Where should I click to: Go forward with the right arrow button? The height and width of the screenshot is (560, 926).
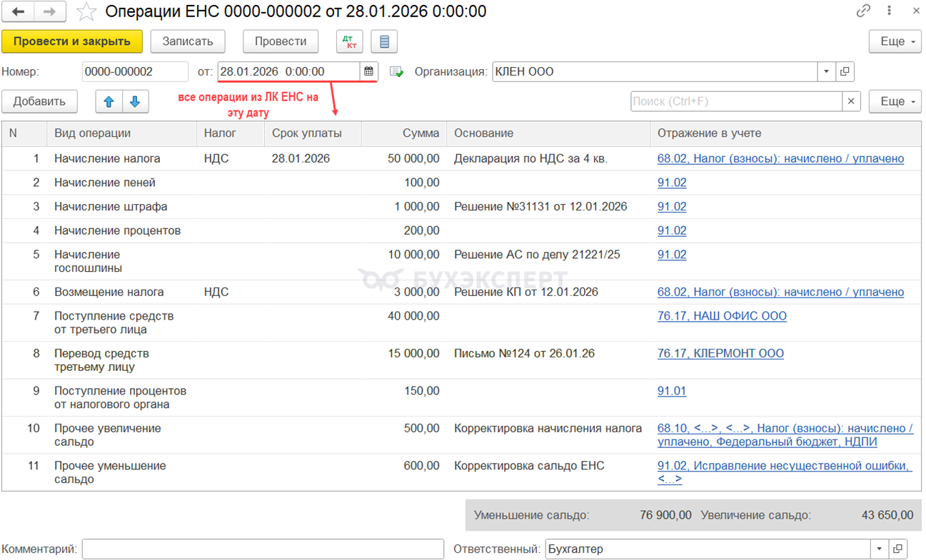50,11
